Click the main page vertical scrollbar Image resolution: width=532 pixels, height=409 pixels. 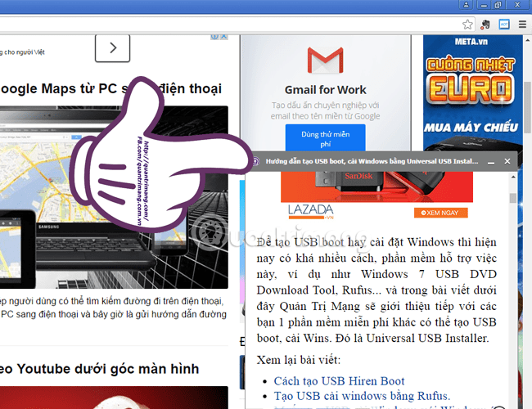click(x=528, y=107)
